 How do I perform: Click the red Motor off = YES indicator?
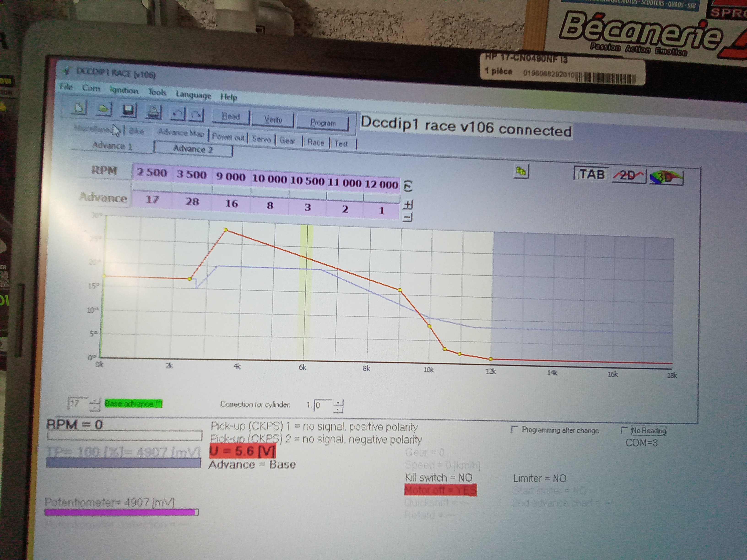coord(440,490)
